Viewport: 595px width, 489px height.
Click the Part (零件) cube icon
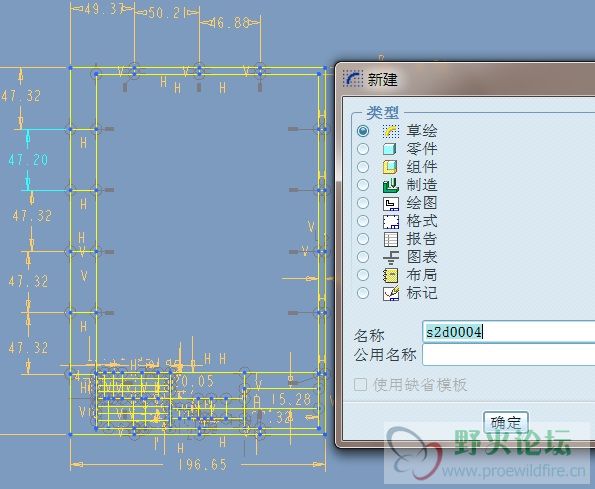point(390,149)
